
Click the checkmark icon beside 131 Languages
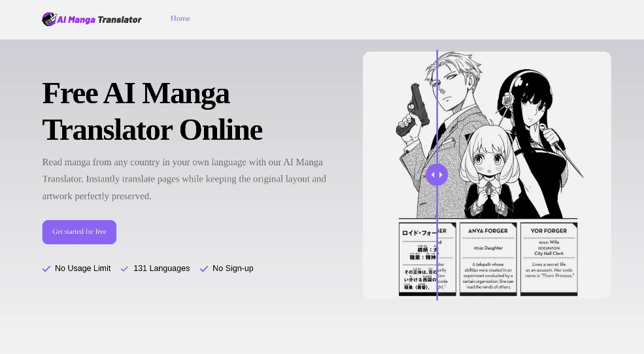[124, 268]
